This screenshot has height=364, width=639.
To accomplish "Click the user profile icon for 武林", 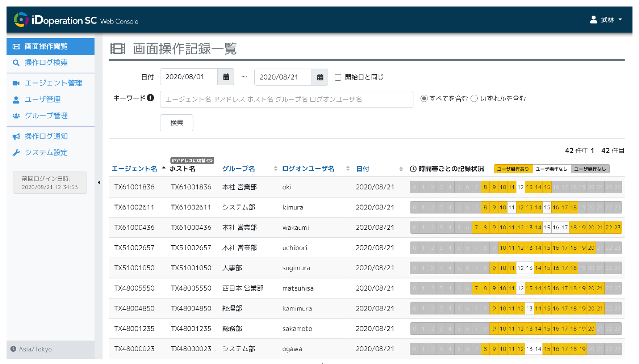I will (593, 20).
